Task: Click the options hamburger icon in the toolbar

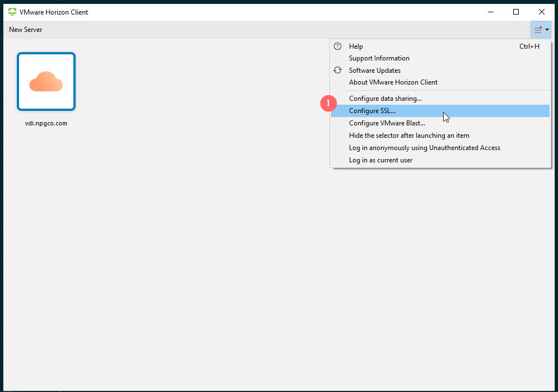Action: (538, 29)
